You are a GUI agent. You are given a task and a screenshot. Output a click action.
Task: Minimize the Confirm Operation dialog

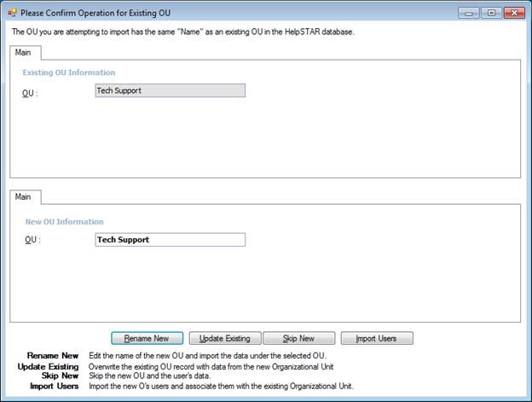470,13
